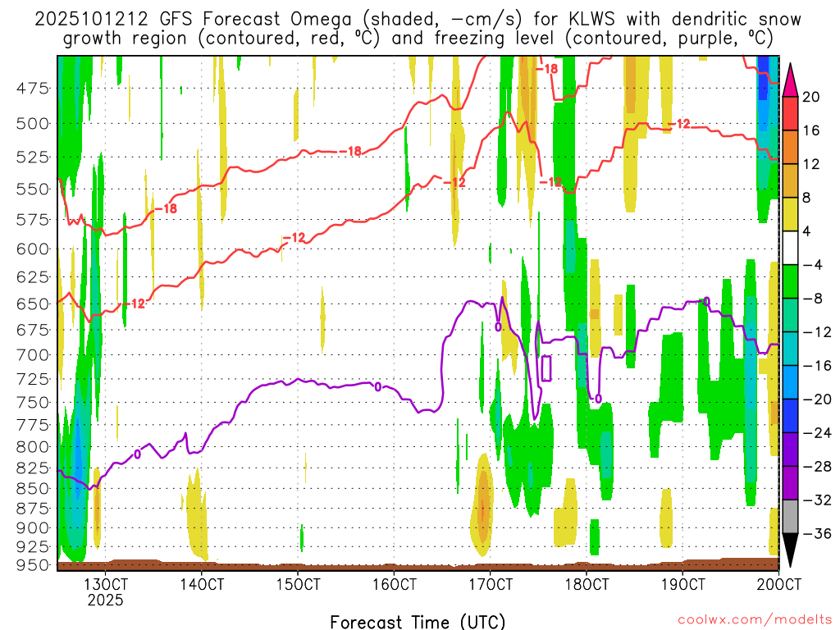Click the 150CT time axis label
Screen dimensions: 840x630
pos(298,584)
